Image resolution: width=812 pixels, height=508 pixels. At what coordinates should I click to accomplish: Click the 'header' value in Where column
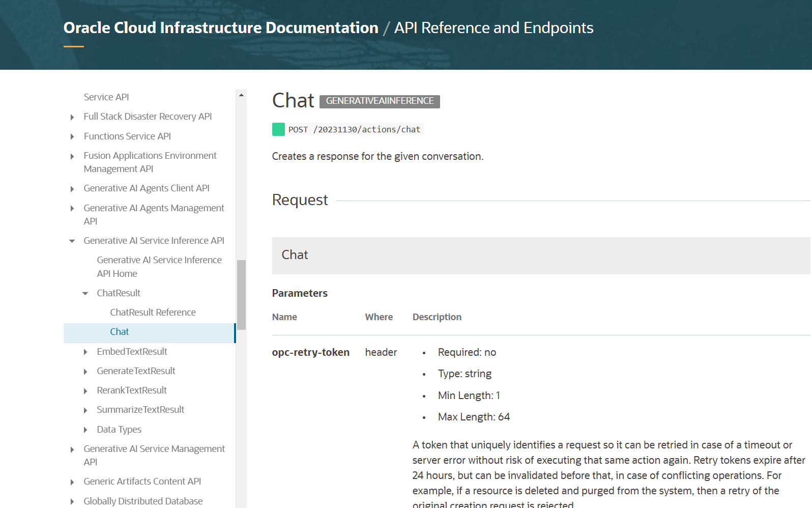click(x=381, y=352)
